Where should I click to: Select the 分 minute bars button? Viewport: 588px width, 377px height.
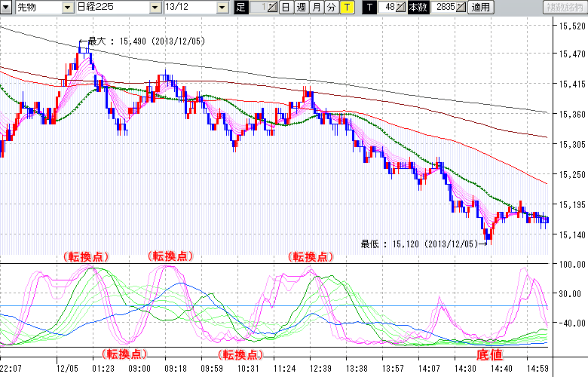[331, 8]
